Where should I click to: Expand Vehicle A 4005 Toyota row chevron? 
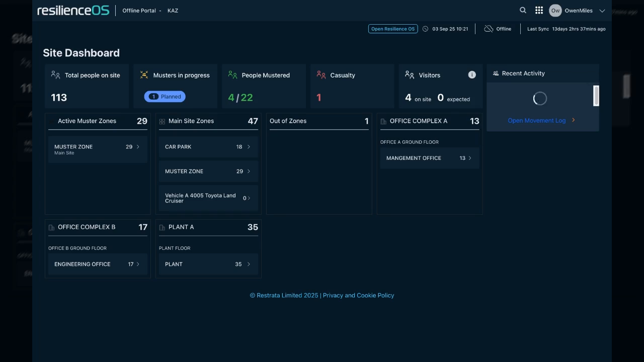tap(249, 198)
